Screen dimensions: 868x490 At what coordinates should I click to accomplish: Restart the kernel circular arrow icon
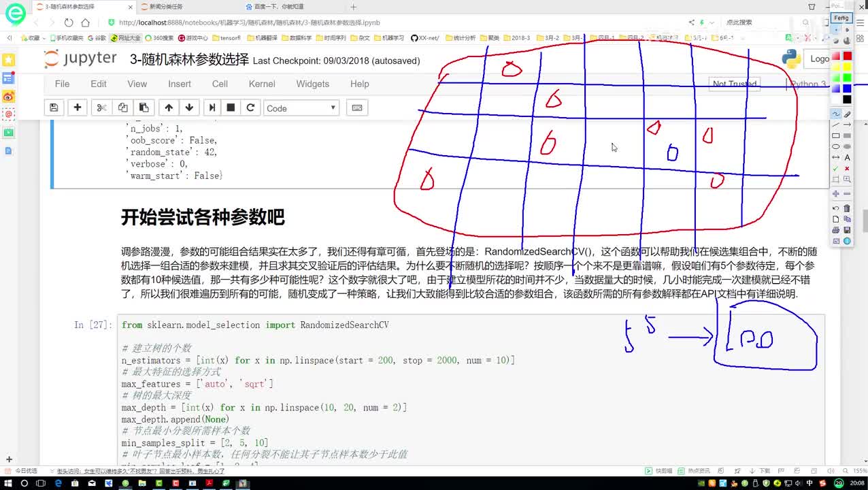pyautogui.click(x=250, y=108)
